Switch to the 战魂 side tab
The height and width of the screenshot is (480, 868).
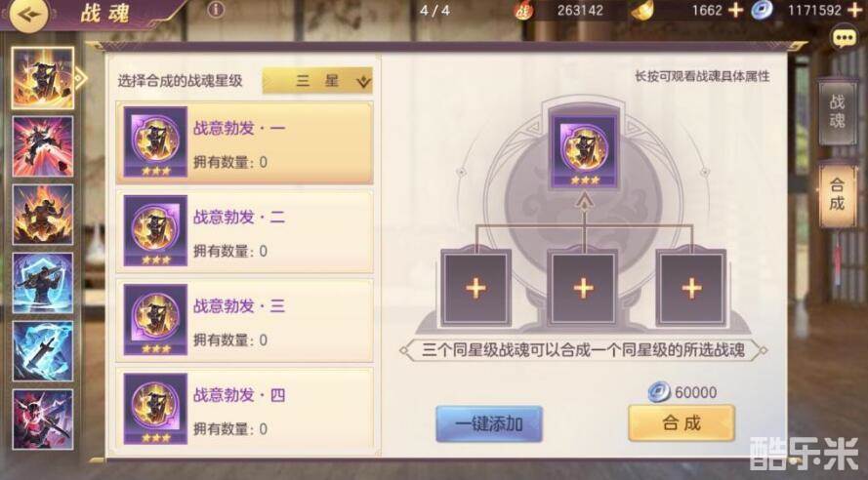[x=837, y=111]
